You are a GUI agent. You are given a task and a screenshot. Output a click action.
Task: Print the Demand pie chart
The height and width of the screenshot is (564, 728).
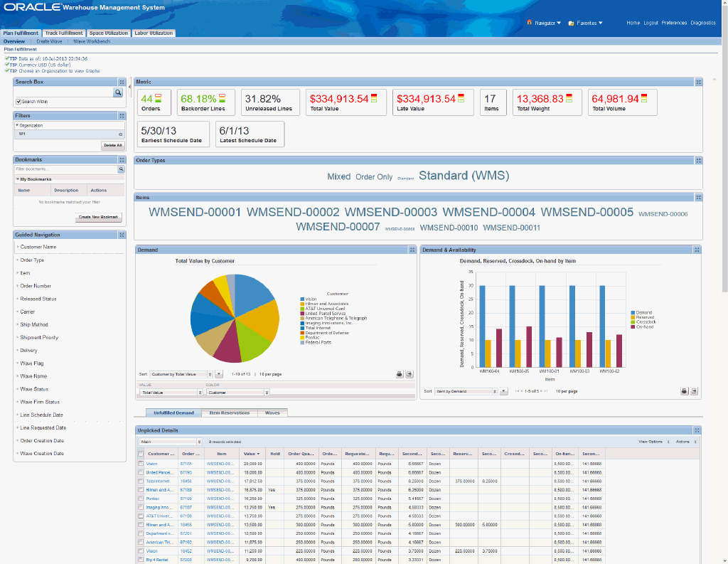pyautogui.click(x=400, y=374)
